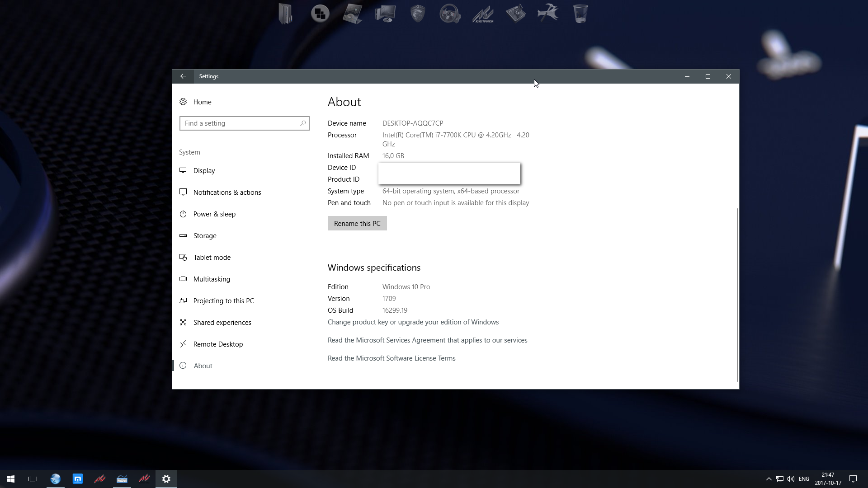868x488 pixels.
Task: Click the search magnifier in Find a setting
Action: (303, 123)
